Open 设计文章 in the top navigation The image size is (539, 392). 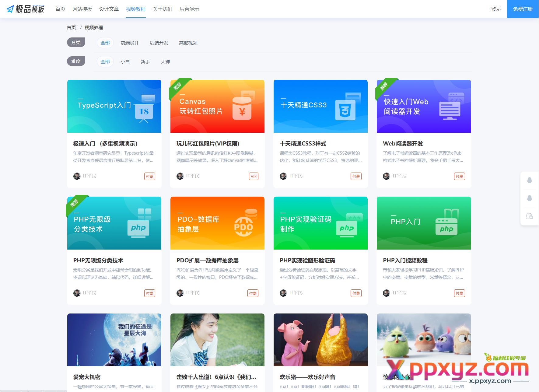pyautogui.click(x=109, y=9)
